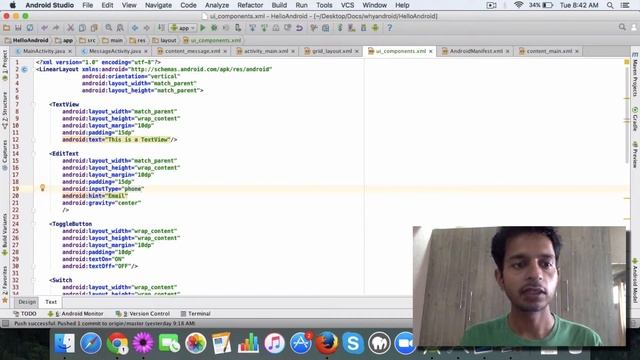Click the tool window toggle in the status bar corner

5,323
